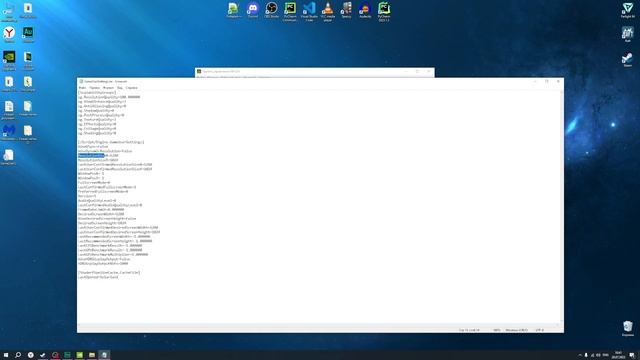
Task: Click the FullscreenMode line
Action: pos(94,182)
